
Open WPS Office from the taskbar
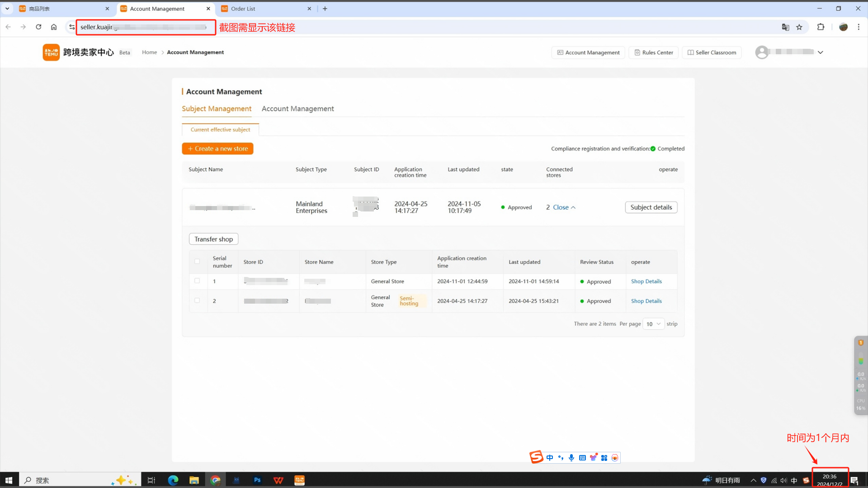278,480
